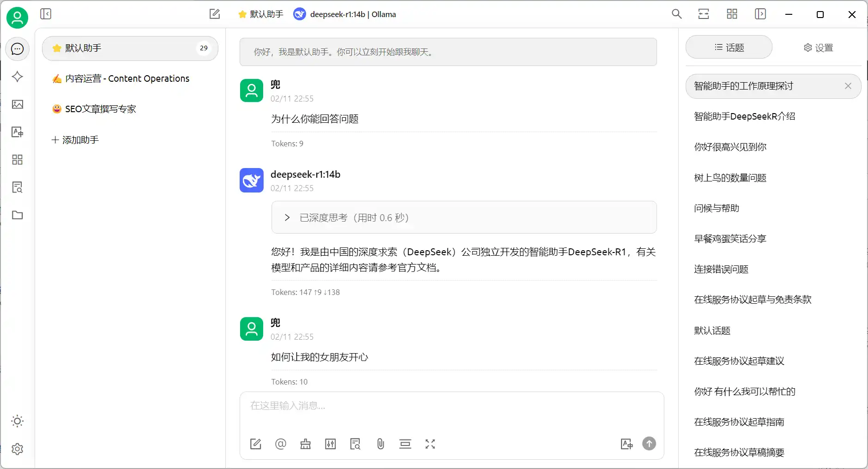Open topic 智能助手的工作原理探讨
868x469 pixels.
(x=773, y=86)
